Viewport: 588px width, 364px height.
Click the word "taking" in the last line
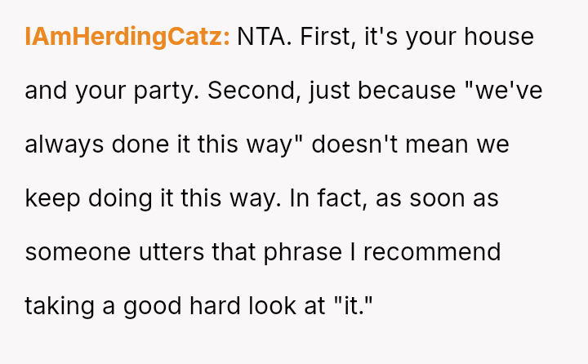(59, 306)
